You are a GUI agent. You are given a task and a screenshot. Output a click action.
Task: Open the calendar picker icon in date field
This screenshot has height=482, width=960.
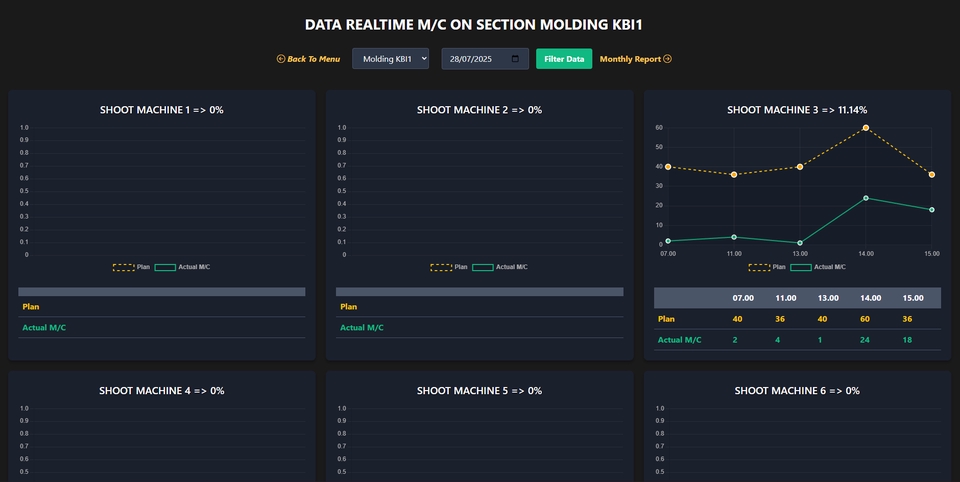pos(515,59)
